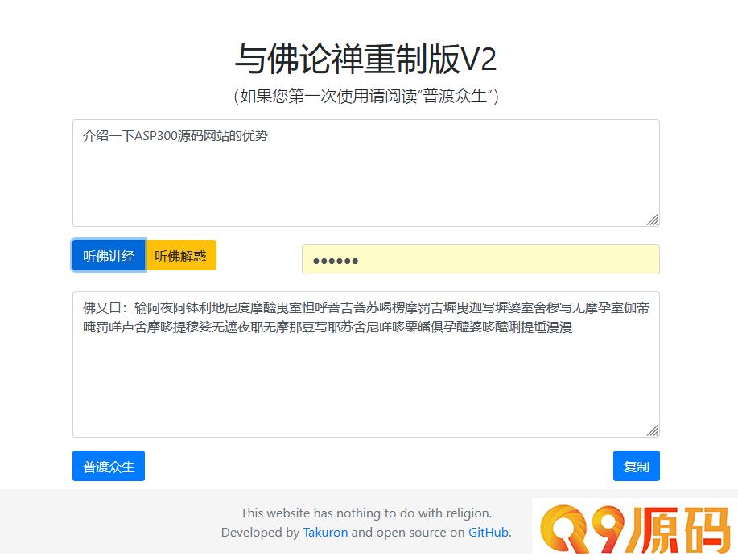The height and width of the screenshot is (560, 738).
Task: Click the 与佛论禅重制版V2 page title
Action: coord(365,60)
